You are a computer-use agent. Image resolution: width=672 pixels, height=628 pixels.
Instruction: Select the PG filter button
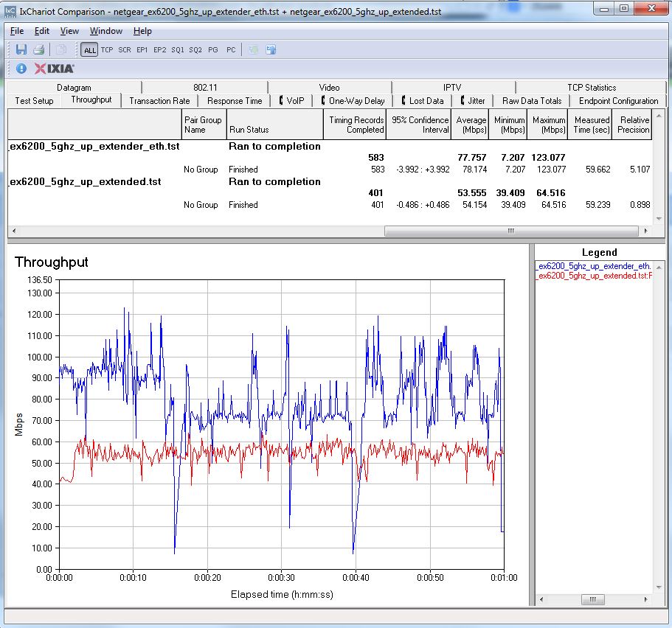213,50
